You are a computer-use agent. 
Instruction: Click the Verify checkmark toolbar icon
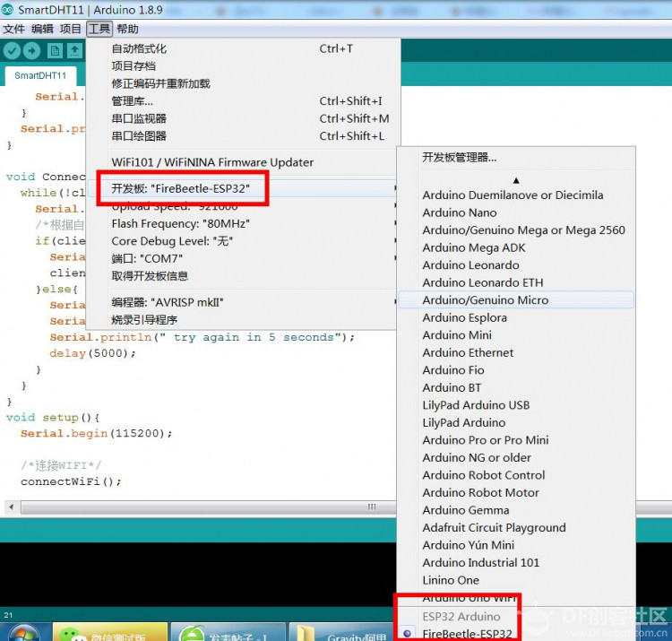coord(12,51)
